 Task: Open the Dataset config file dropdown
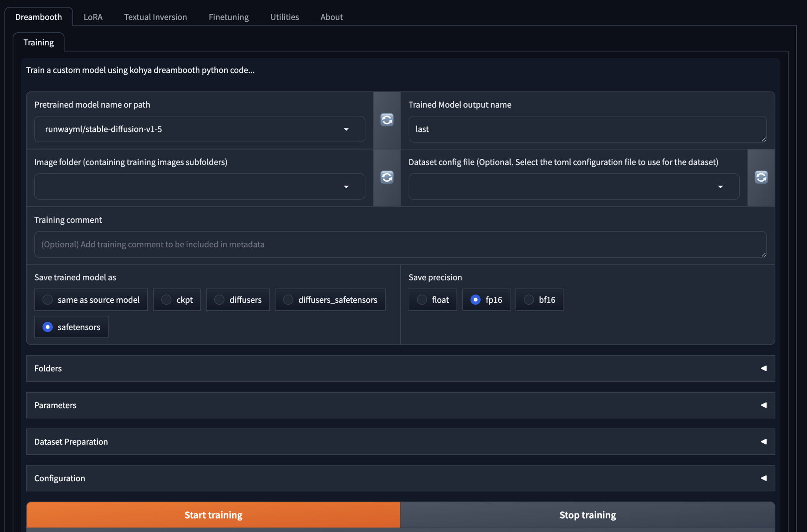click(x=720, y=187)
